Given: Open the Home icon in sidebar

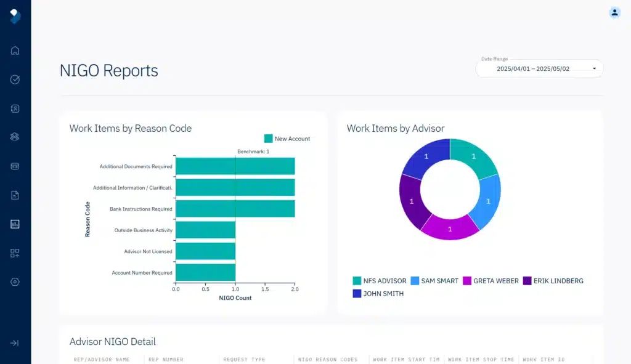Looking at the screenshot, I should click(15, 51).
